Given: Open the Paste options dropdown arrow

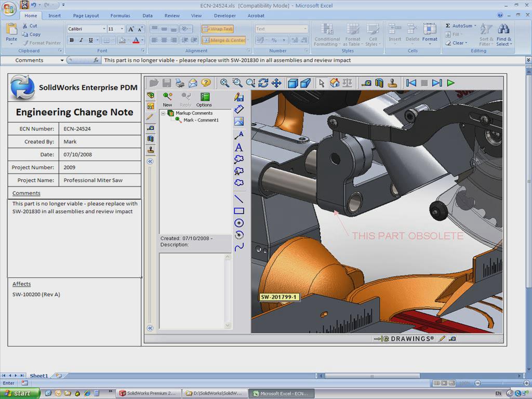Looking at the screenshot, I should pyautogui.click(x=11, y=44).
